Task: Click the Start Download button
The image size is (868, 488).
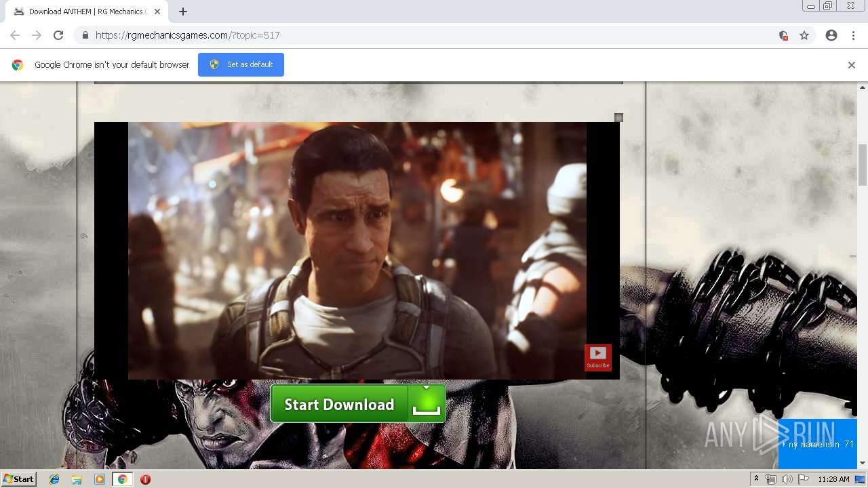Action: [x=358, y=404]
